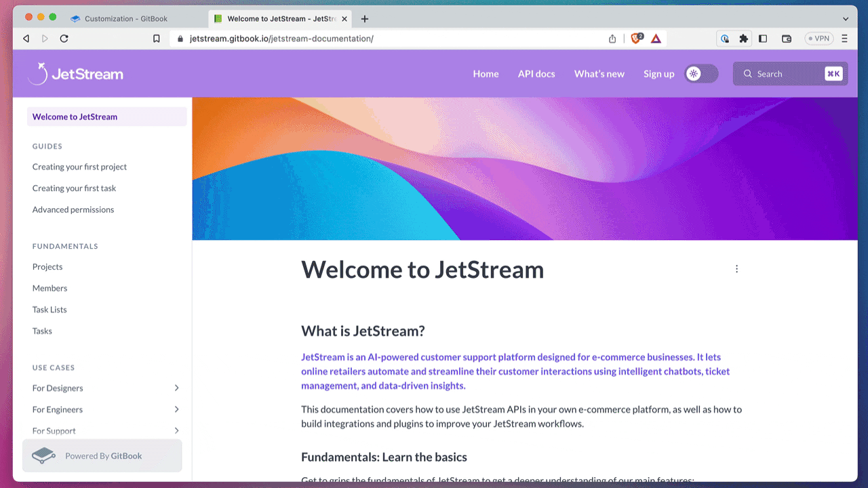Click the Powered By GitBook button
868x488 pixels.
[x=102, y=455]
